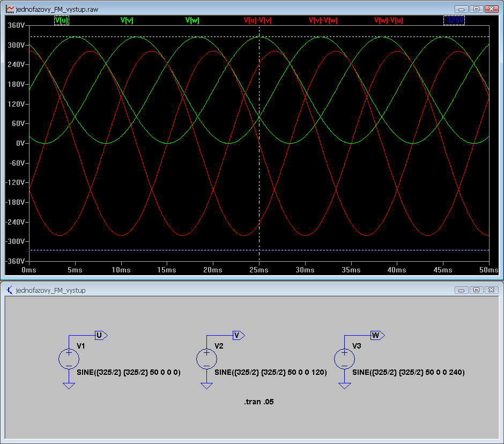Click the red V(w)-V(u) trace label
This screenshot has height=444, width=504.
[388, 20]
